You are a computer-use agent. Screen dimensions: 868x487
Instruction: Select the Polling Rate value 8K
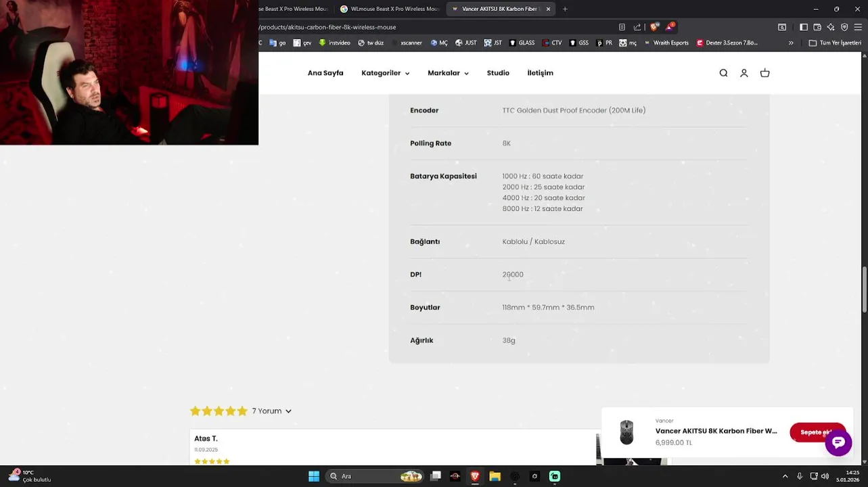[x=506, y=143]
